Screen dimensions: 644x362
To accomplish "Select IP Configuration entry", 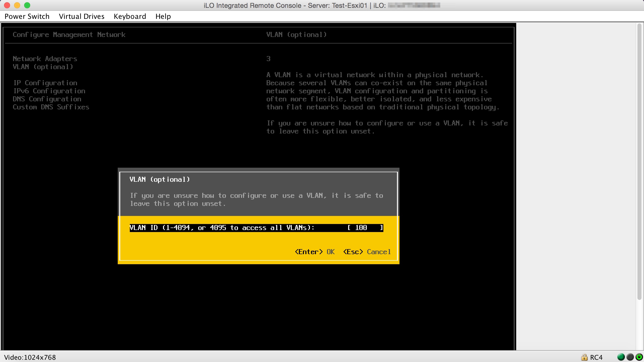I will (x=45, y=83).
